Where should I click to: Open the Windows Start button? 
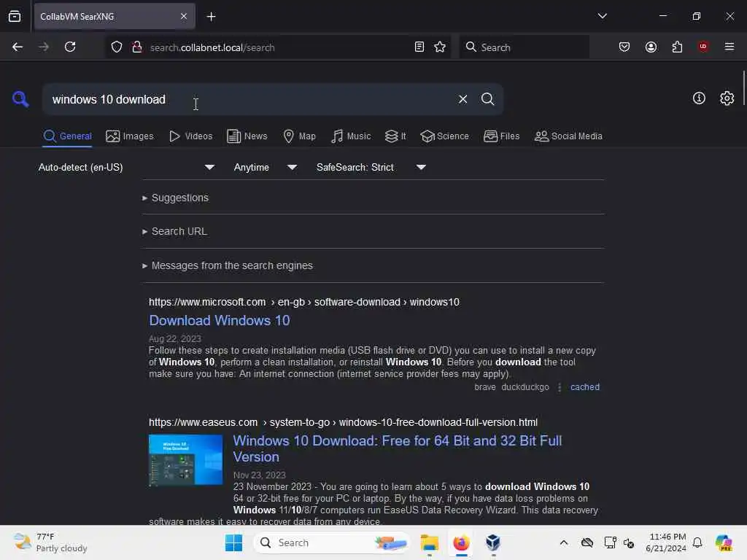point(233,542)
